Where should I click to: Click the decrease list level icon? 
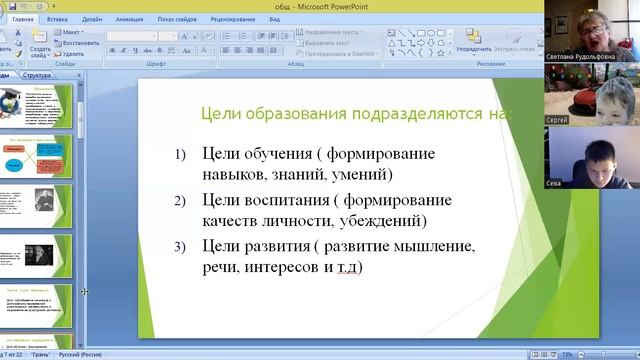click(261, 36)
